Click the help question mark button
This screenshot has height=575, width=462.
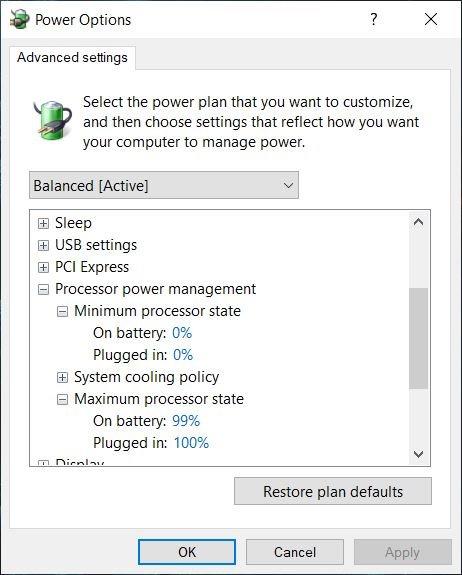pos(374,19)
